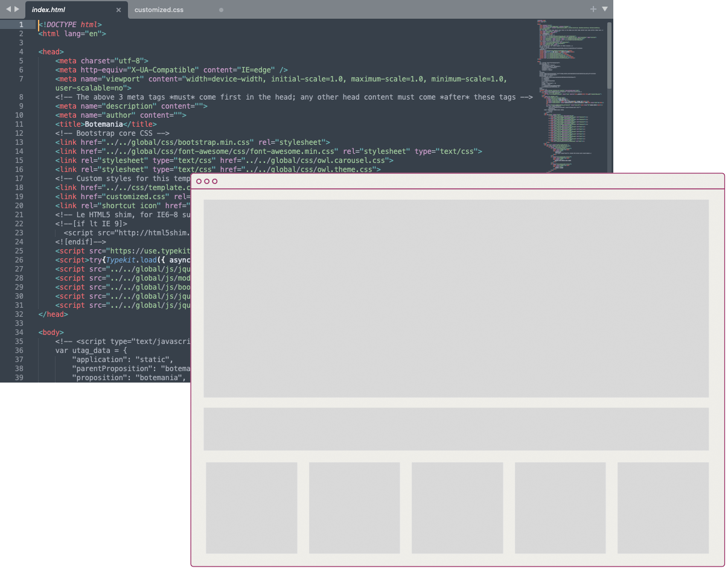Open the customized.css tab

(x=159, y=10)
